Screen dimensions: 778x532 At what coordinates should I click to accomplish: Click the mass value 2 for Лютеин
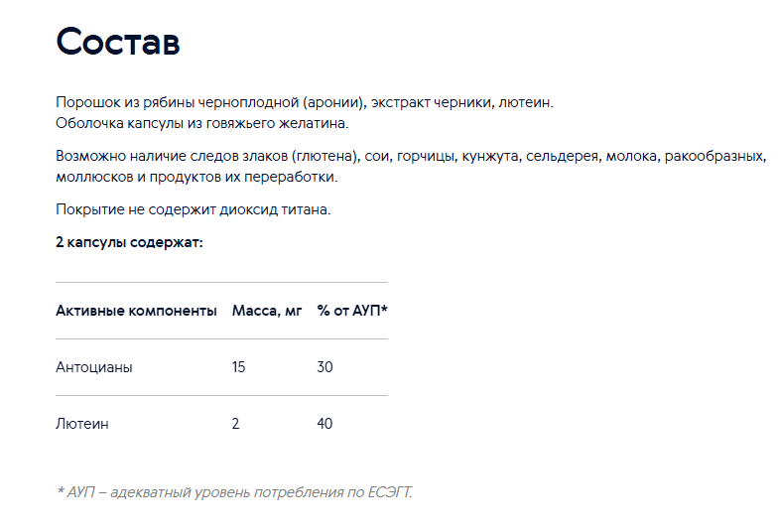point(236,424)
